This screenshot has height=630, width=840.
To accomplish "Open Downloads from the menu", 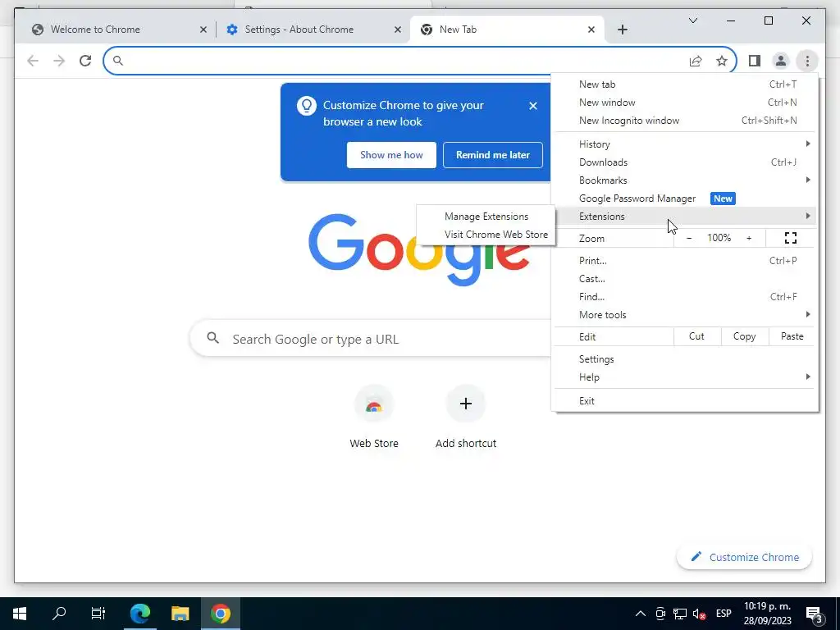I will (x=685, y=162).
